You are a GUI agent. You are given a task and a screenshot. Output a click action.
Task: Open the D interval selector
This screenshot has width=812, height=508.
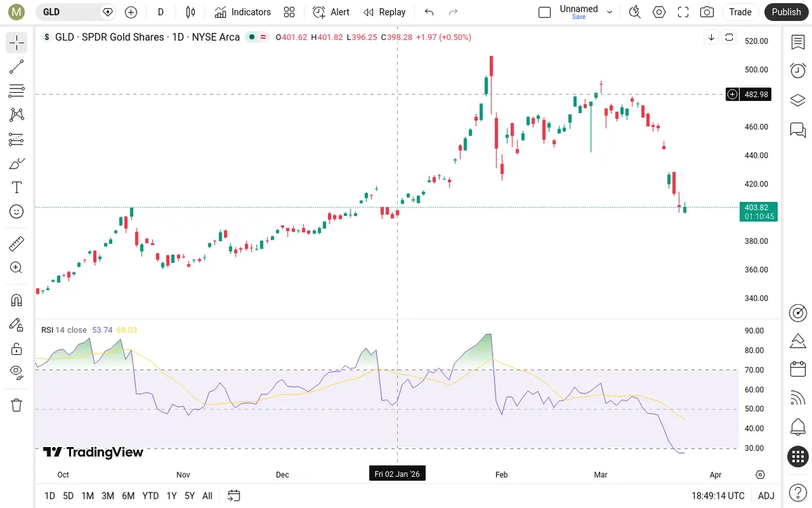161,12
